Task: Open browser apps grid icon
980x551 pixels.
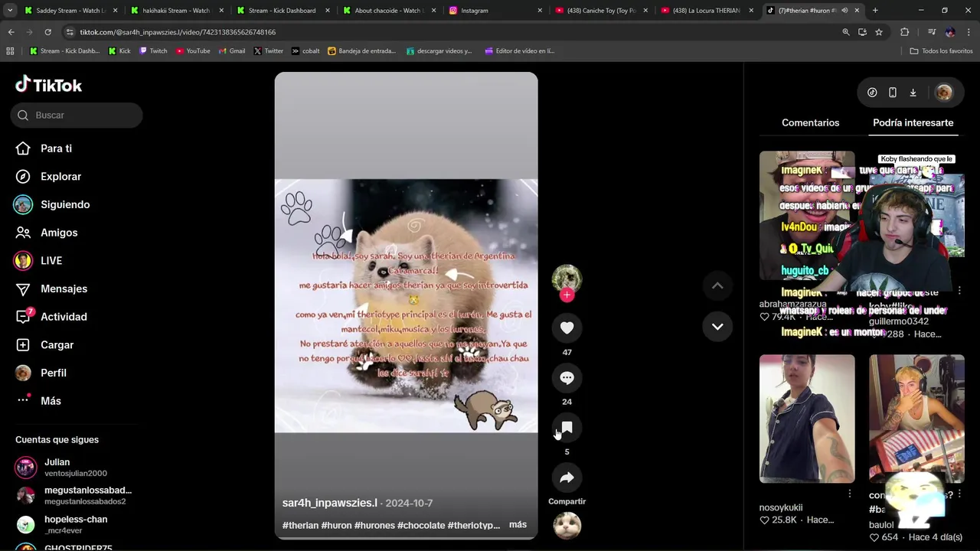Action: click(x=10, y=51)
